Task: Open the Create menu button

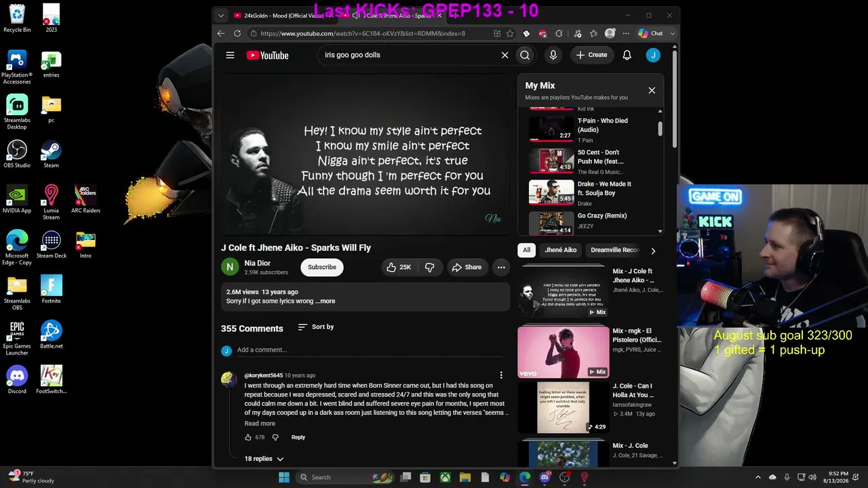Action: coord(592,55)
